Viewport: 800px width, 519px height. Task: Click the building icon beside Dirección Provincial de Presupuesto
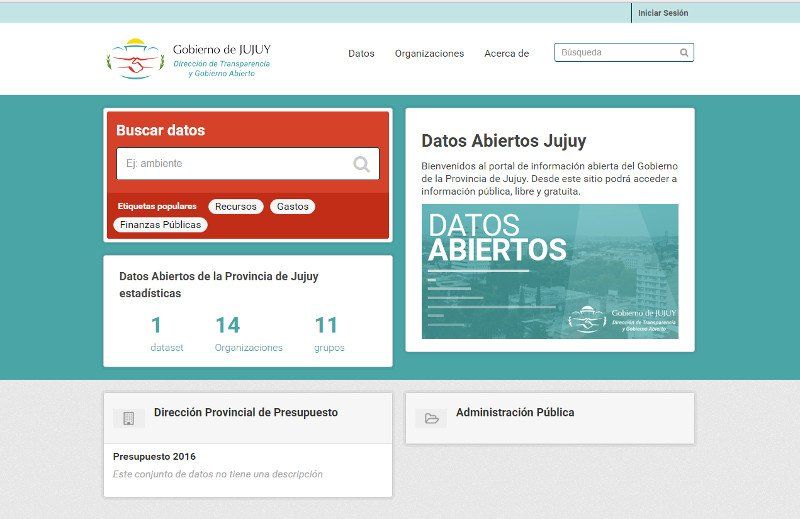pos(128,418)
